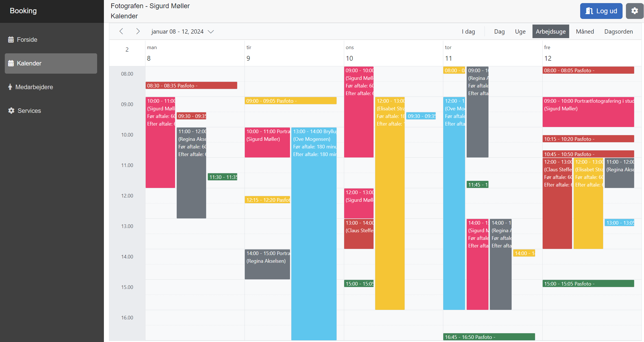Click the Services sidebar icon
This screenshot has width=644, height=342.
11,110
